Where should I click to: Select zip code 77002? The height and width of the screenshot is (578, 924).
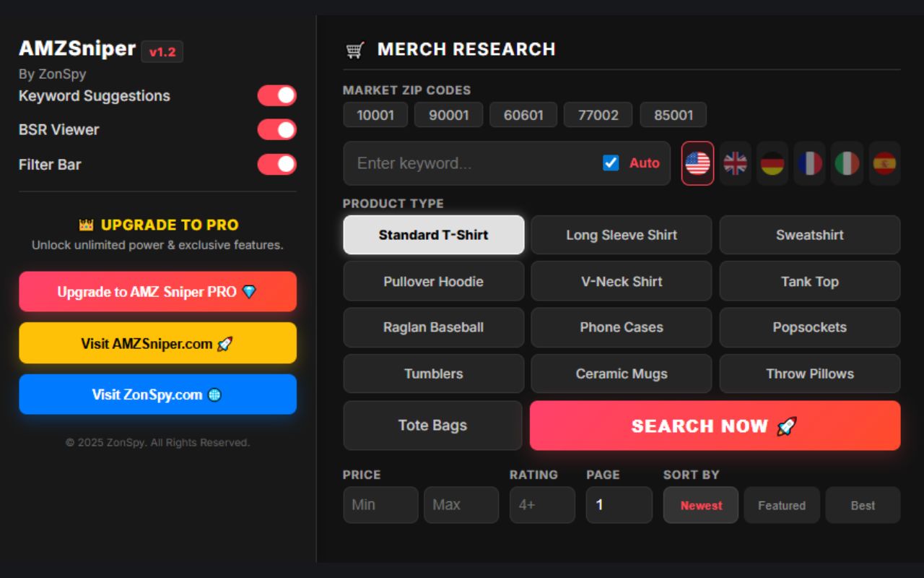tap(598, 115)
